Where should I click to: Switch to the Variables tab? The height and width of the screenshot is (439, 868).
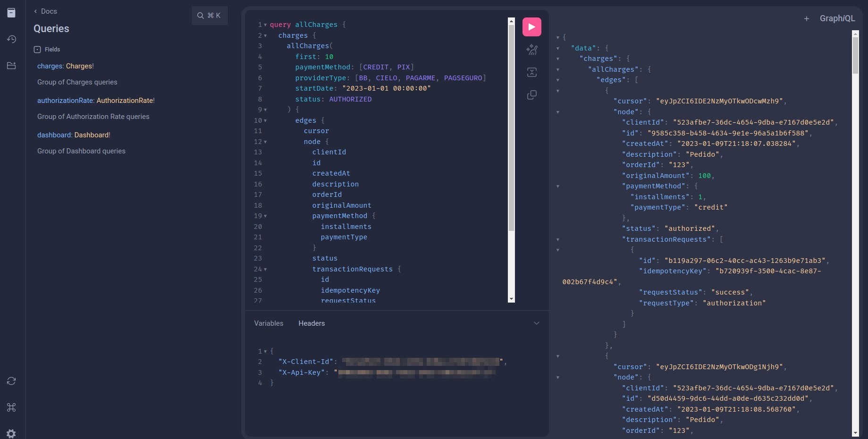coord(269,323)
